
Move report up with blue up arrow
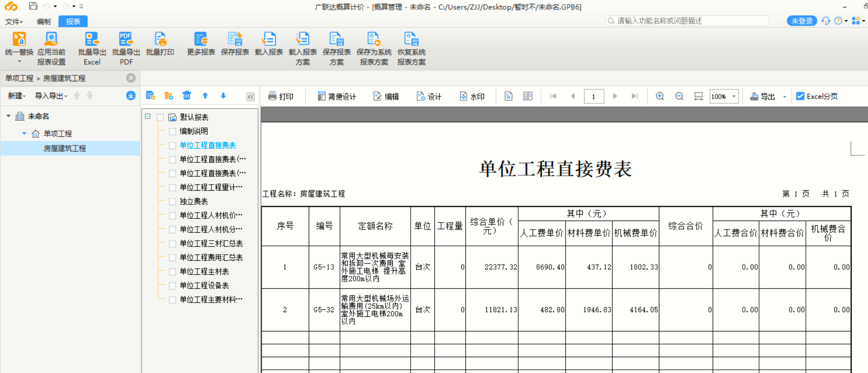tap(205, 95)
